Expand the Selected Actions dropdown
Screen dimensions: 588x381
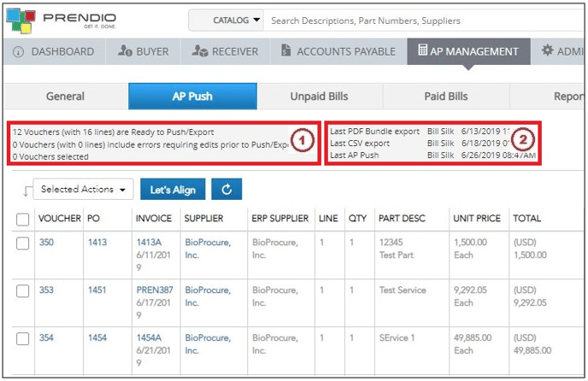coord(83,189)
